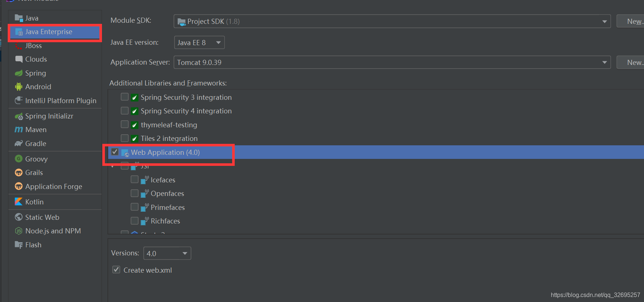Click New button beside Module SDK
Screen dimensions: 644x302
(630, 21)
